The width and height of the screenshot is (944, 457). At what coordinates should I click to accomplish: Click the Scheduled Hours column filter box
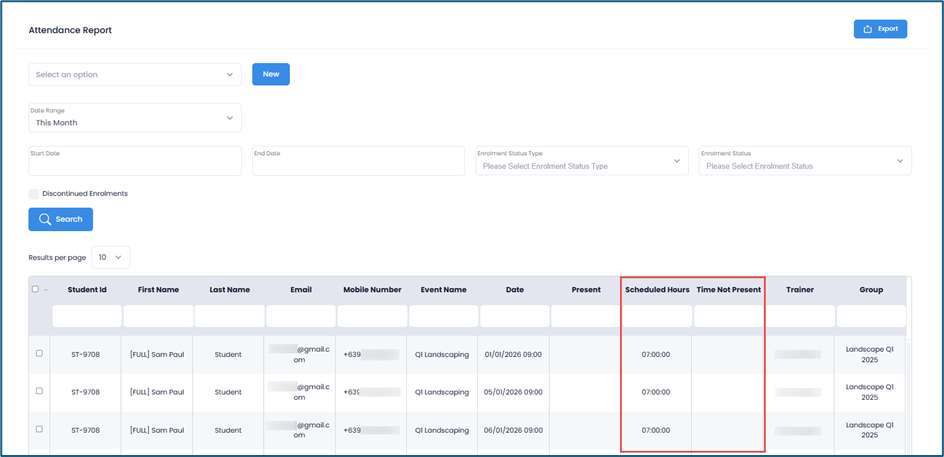click(x=657, y=316)
